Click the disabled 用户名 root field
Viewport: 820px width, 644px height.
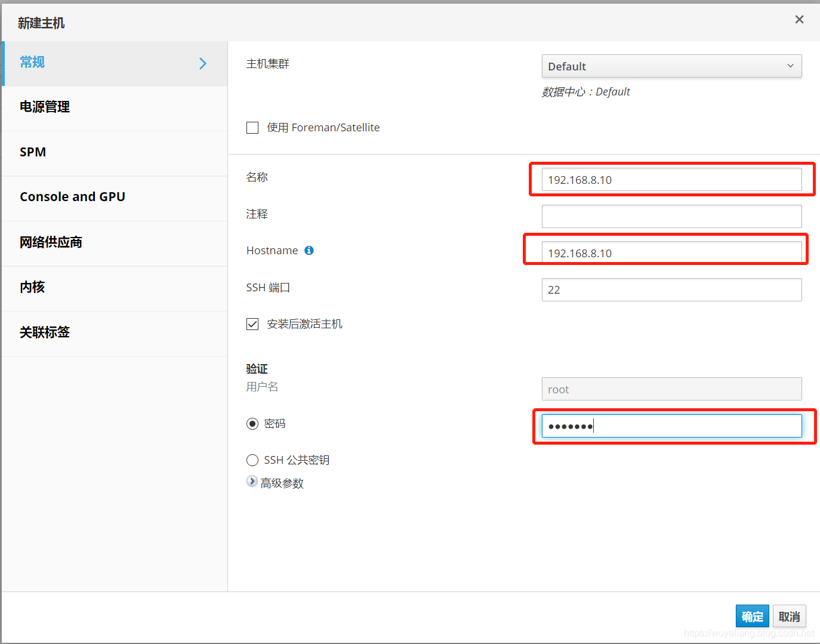(x=671, y=389)
